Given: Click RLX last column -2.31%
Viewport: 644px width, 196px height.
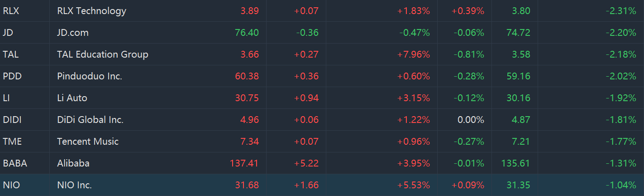Looking at the screenshot, I should [x=621, y=11].
